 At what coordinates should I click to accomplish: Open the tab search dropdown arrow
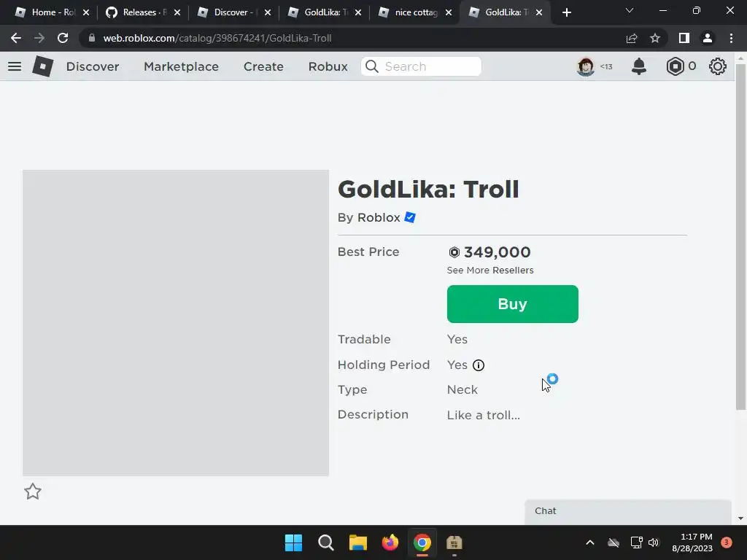[630, 10]
